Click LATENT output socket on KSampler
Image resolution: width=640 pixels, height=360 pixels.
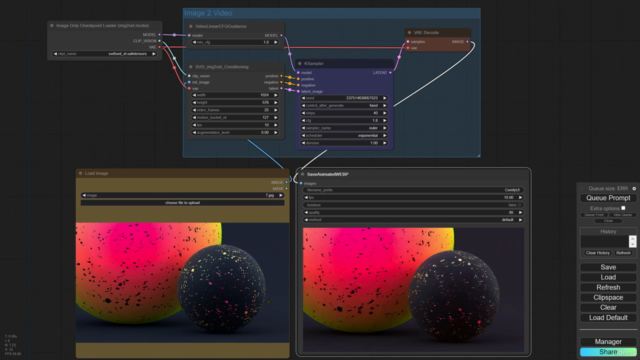pos(391,73)
